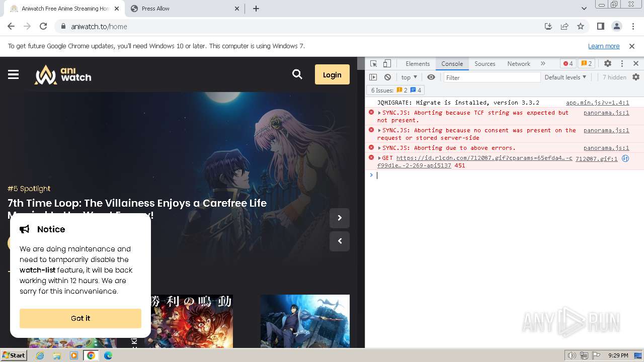Open the Learn more link
644x362 pixels.
point(604,46)
